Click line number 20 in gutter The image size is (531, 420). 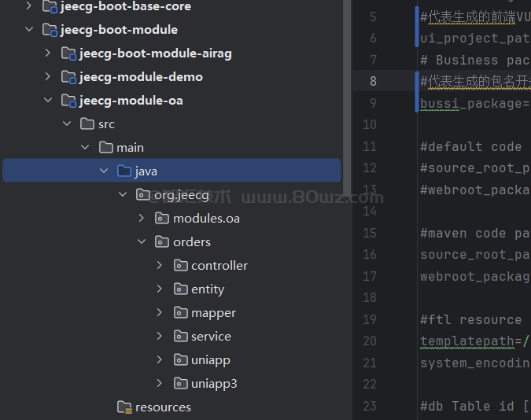(x=370, y=341)
